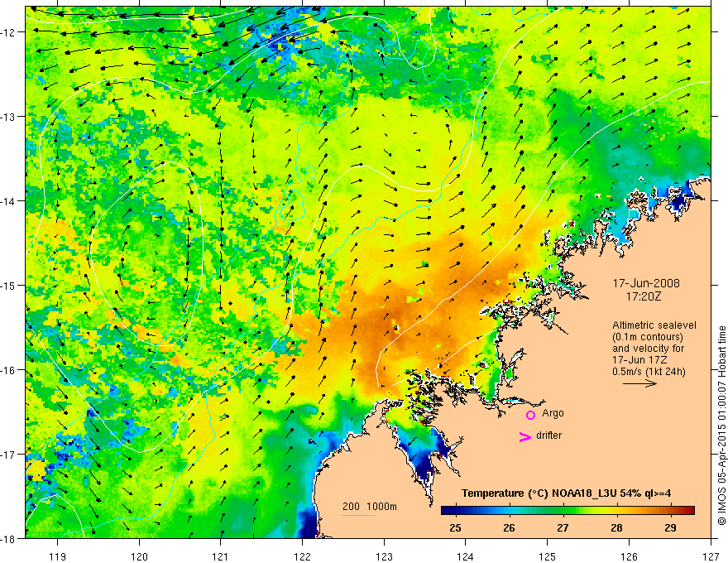The height and width of the screenshot is (563, 728).
Task: Click the Temperature NOAA18_L3U title text
Action: tap(566, 493)
